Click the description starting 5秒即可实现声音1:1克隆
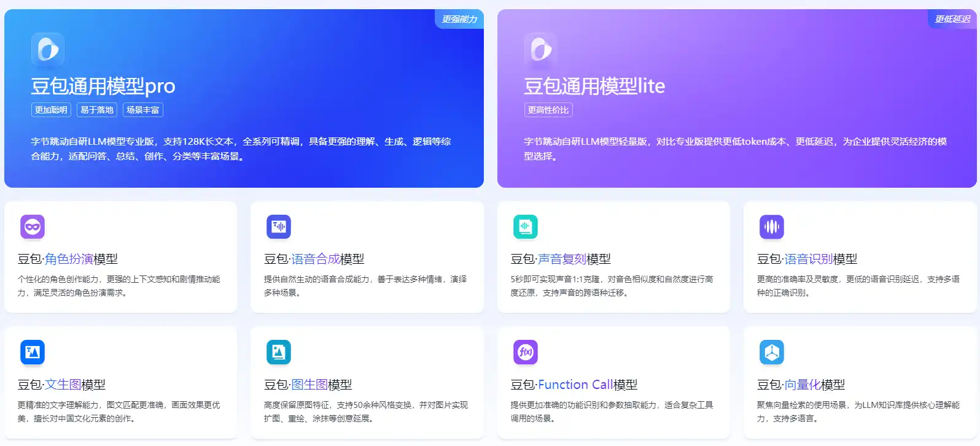Screen dimensions: 980x446 click(x=612, y=286)
